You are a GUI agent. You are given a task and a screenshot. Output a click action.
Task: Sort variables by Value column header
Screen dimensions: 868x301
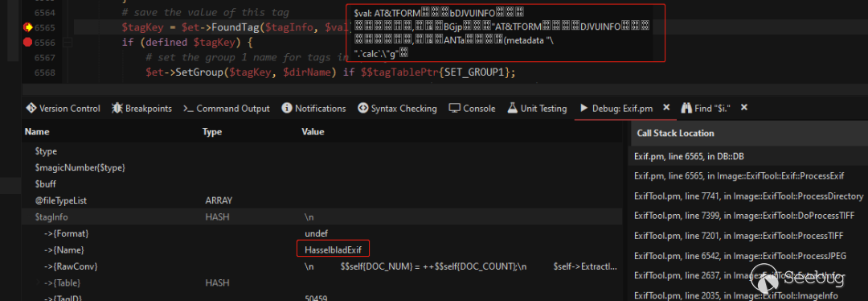(313, 132)
